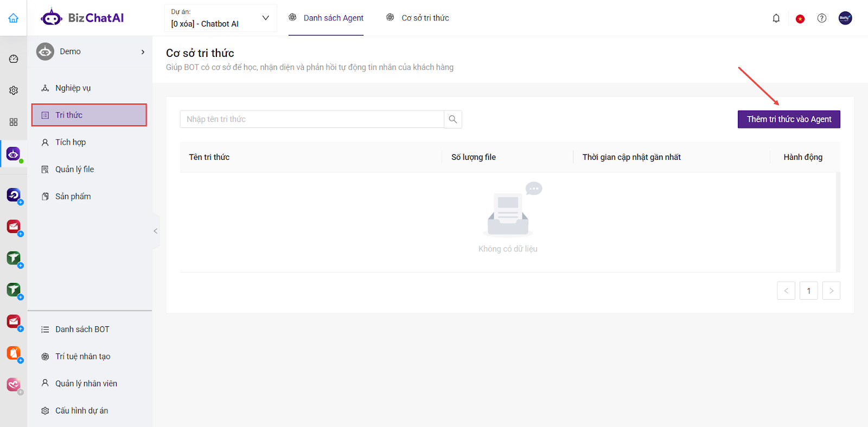Click the search magnifier button
This screenshot has height=427, width=868.
pos(453,119)
